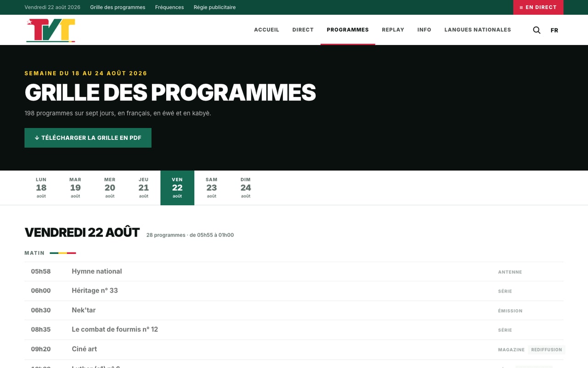
Task: Open the LANGUES NATIONALES menu item
Action: point(477,29)
